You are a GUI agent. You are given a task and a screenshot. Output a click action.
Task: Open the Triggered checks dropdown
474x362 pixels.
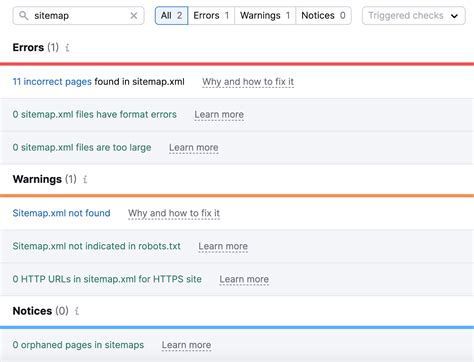coord(414,16)
